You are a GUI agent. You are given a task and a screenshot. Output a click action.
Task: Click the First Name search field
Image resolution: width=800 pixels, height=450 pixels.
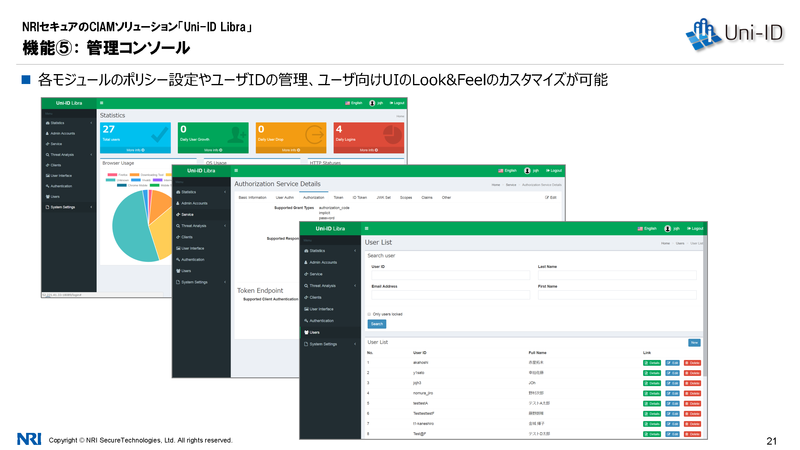[617, 295]
